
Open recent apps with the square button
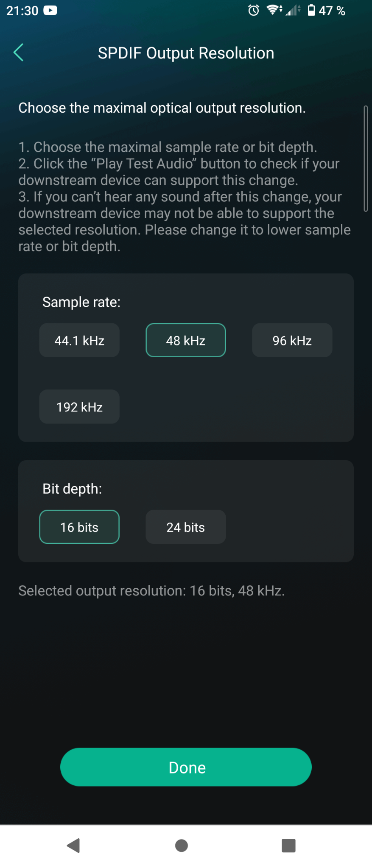pos(288,845)
